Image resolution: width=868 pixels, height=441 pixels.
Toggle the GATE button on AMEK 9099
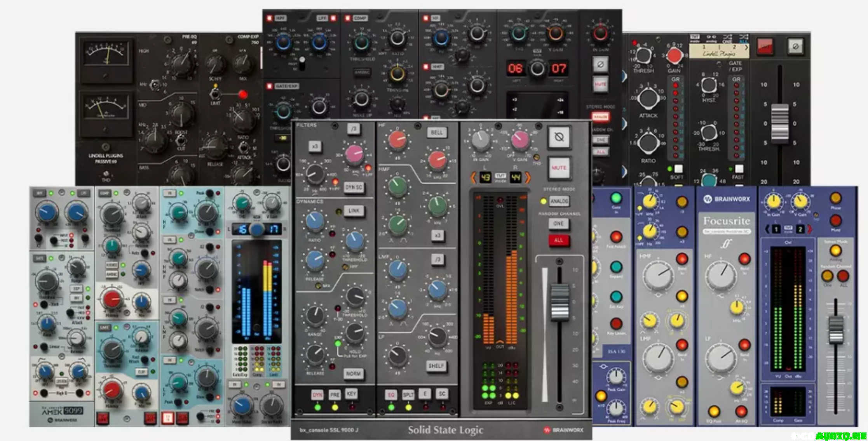[40, 258]
